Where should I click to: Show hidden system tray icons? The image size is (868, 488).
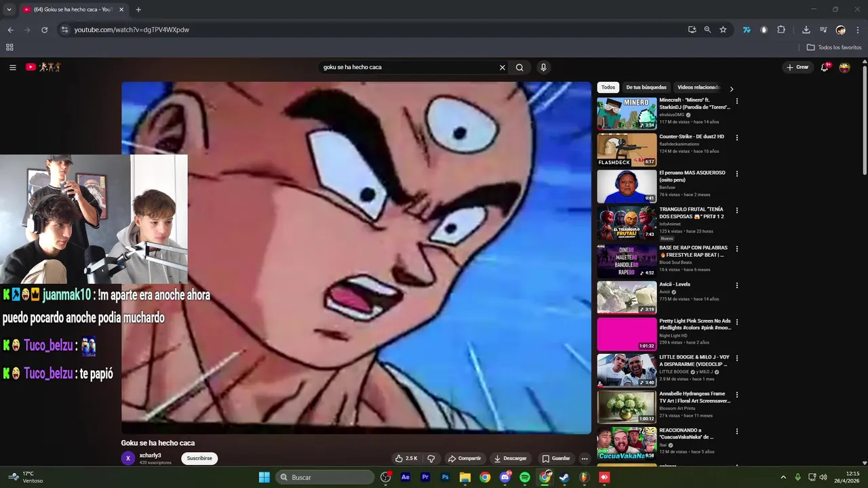point(783,477)
